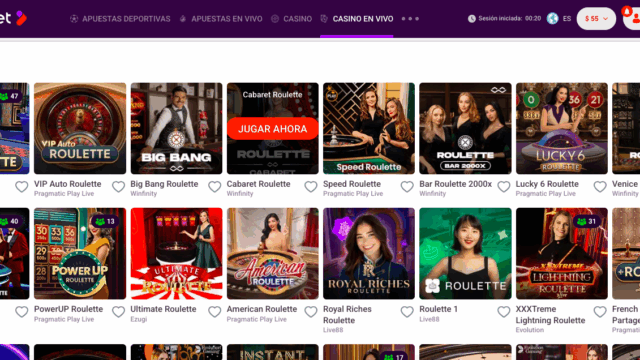Viewport: 640px width, 360px height.
Task: Open the Ultimate Roulette game thumbnail
Action: coord(176,253)
